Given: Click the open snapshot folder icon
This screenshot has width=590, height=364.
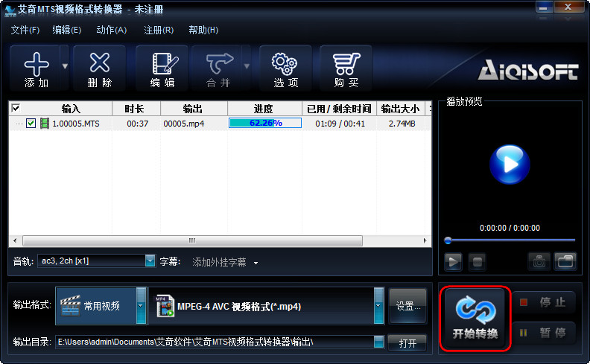Looking at the screenshot, I should (x=565, y=261).
